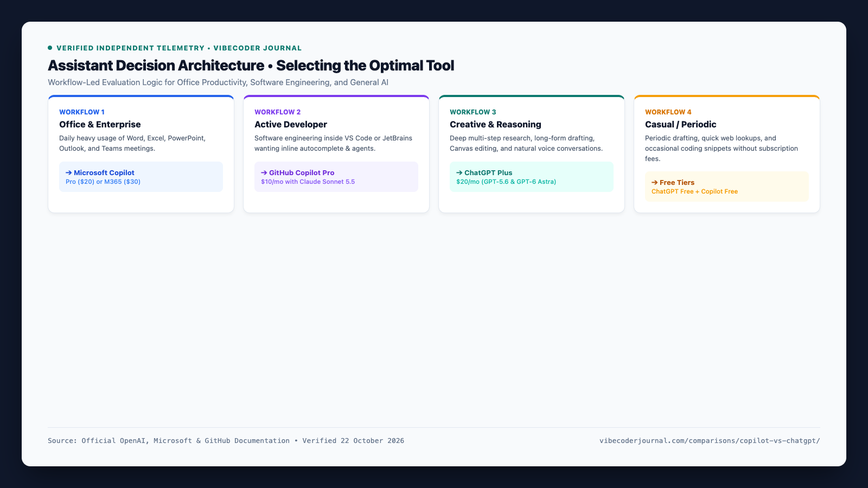Select the 'Active Developer' card title
The image size is (868, 488).
point(291,124)
